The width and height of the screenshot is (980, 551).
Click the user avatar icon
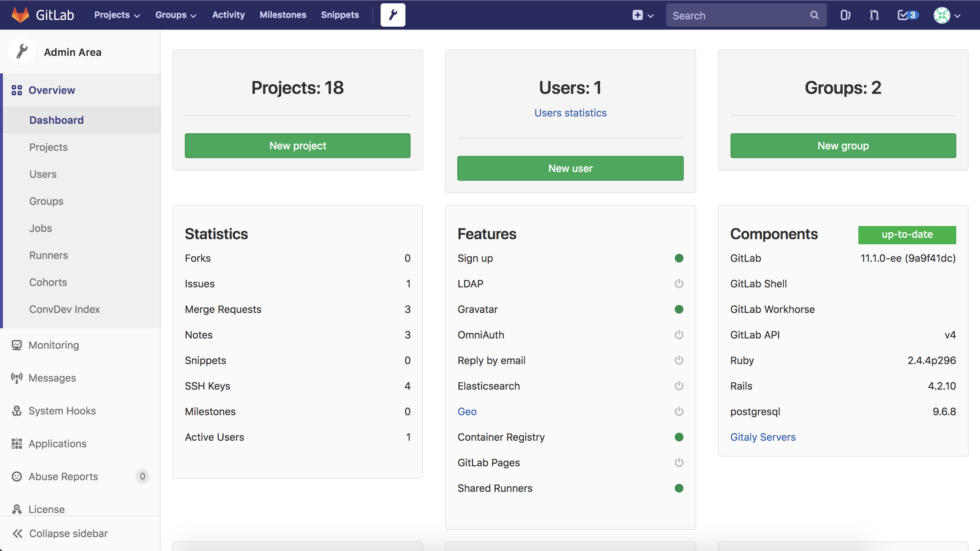click(x=942, y=15)
